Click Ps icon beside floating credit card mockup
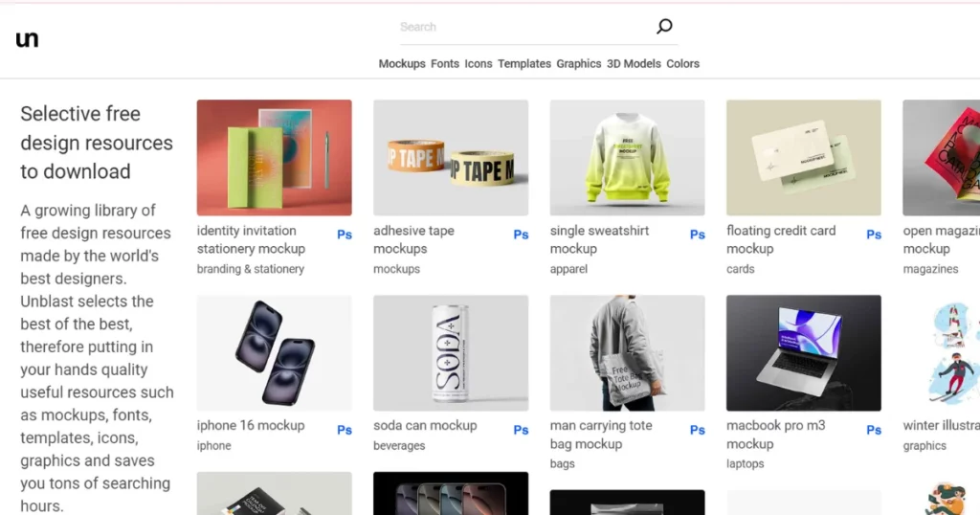 [x=874, y=235]
